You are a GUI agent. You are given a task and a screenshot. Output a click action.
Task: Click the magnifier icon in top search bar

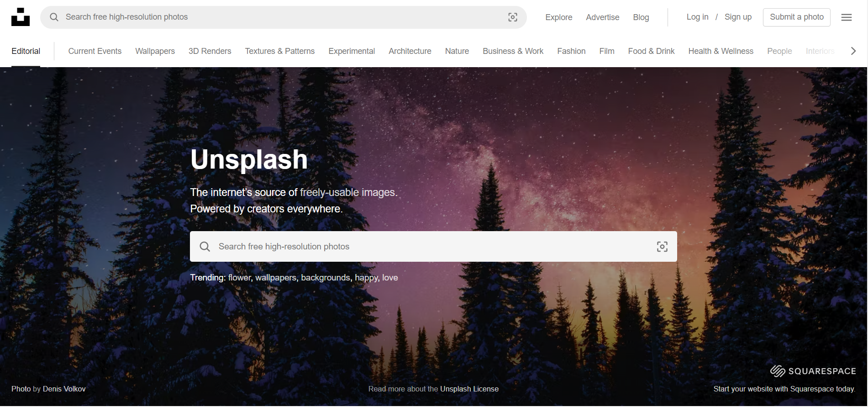pyautogui.click(x=54, y=17)
